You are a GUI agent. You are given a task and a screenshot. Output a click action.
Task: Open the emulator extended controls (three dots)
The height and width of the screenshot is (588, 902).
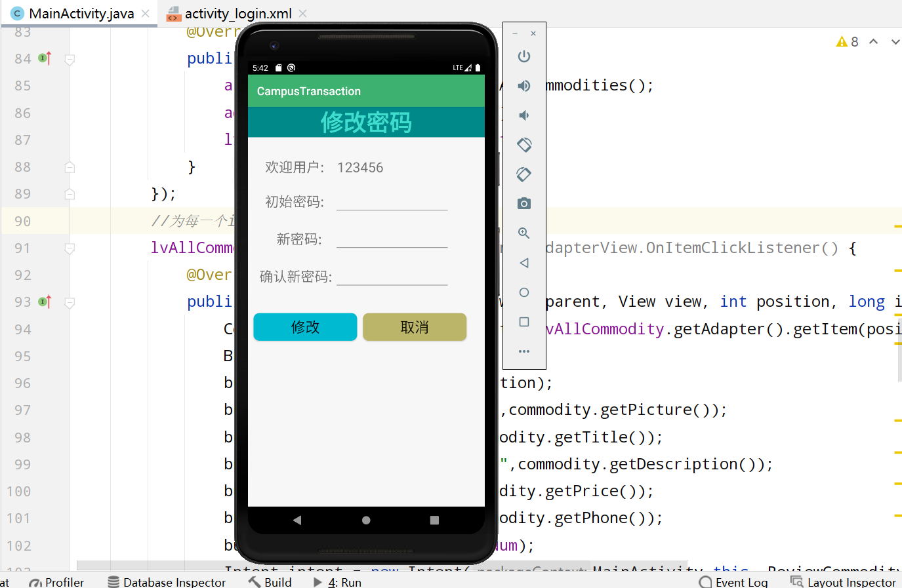pos(523,351)
